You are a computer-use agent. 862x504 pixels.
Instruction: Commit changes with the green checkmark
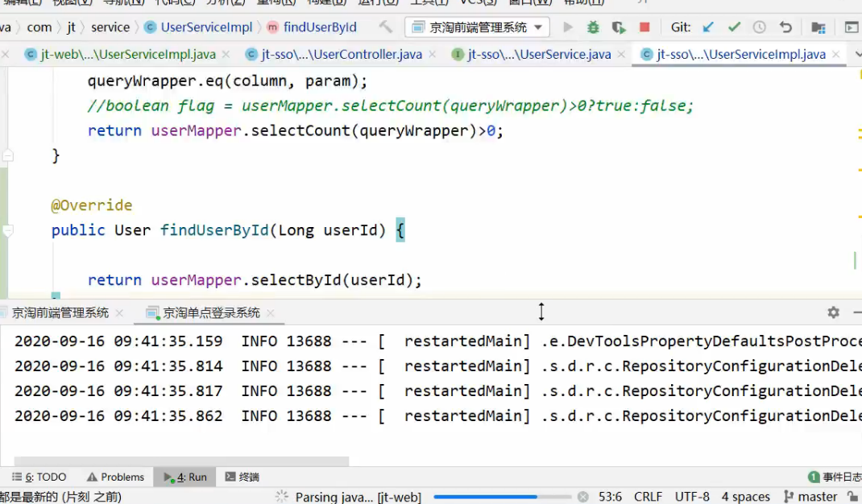(734, 27)
